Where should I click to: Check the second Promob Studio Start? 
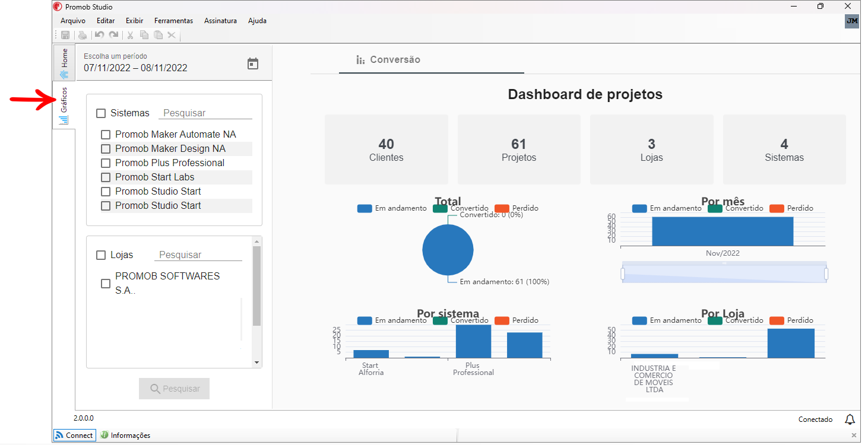tap(106, 206)
